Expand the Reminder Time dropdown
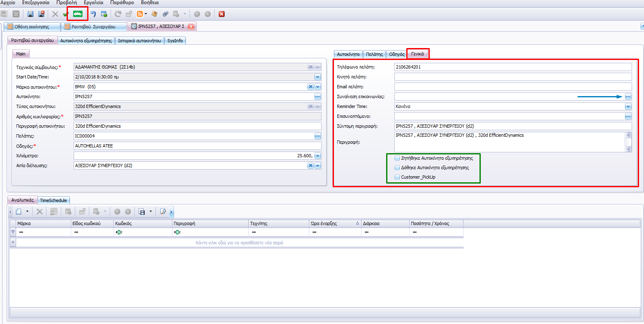Screen dimensions: 644x324 click(628, 106)
